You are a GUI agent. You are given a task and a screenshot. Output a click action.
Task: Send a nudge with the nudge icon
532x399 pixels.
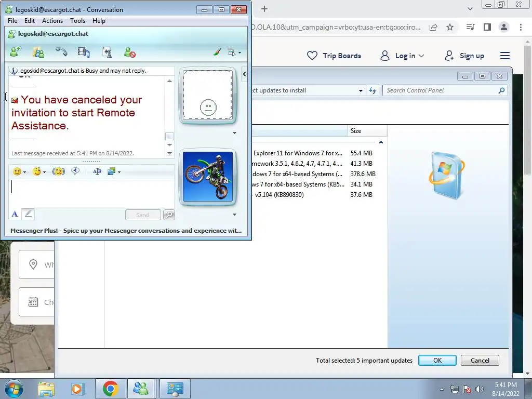tap(59, 171)
